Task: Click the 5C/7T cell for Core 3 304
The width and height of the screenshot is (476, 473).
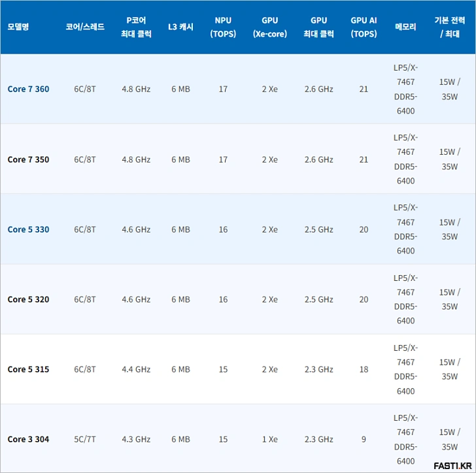Action: pos(85,439)
